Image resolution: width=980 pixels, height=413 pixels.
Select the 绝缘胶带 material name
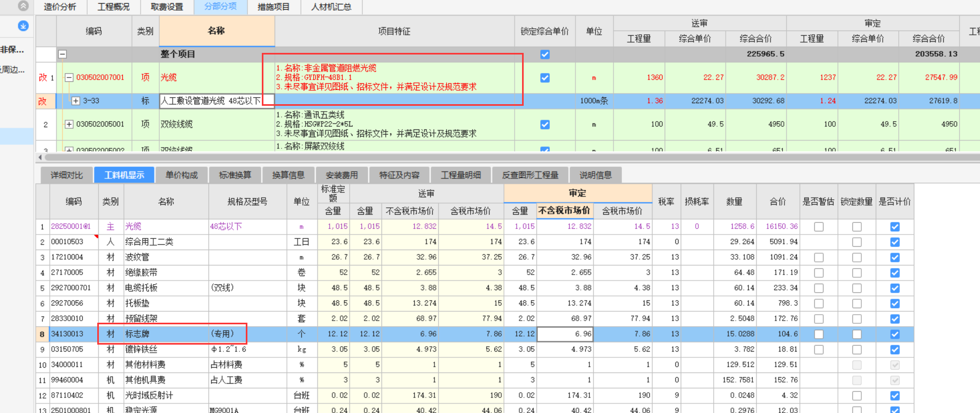tap(141, 272)
